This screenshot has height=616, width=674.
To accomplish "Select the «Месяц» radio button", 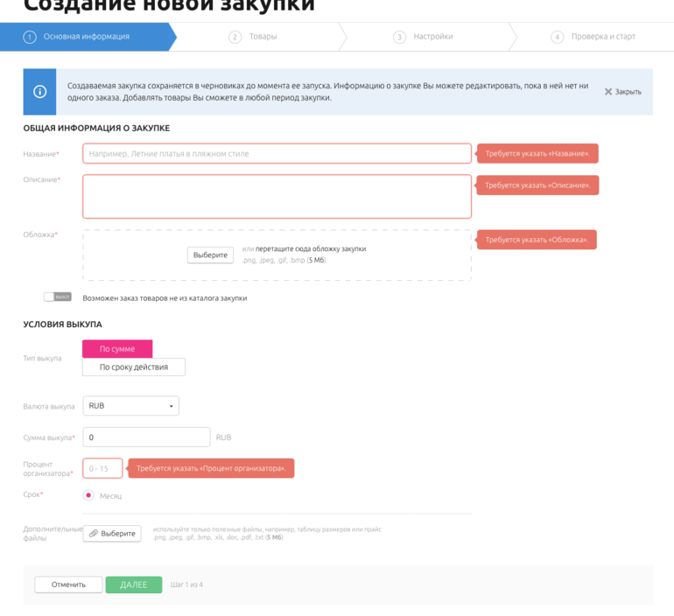I will [x=88, y=495].
